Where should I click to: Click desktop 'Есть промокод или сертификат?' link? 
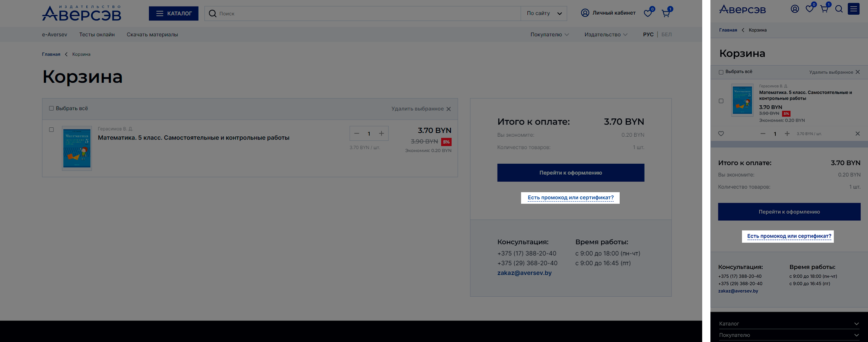570,198
